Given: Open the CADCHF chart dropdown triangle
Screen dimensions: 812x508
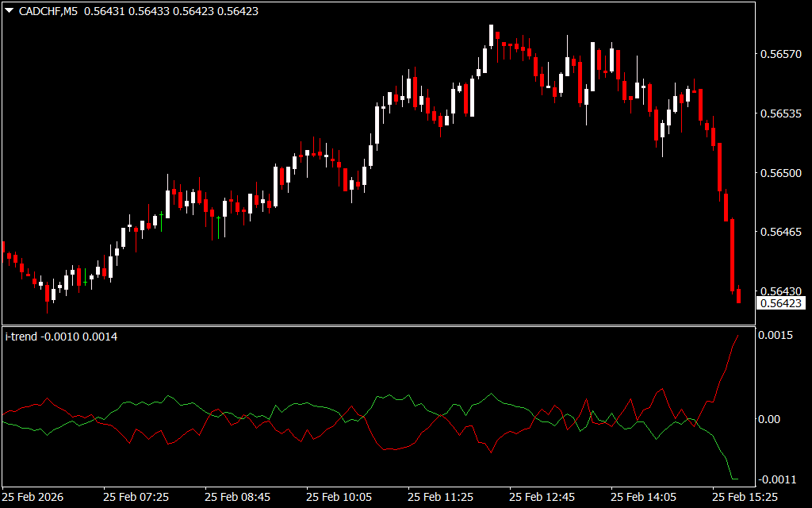Looking at the screenshot, I should [9, 11].
